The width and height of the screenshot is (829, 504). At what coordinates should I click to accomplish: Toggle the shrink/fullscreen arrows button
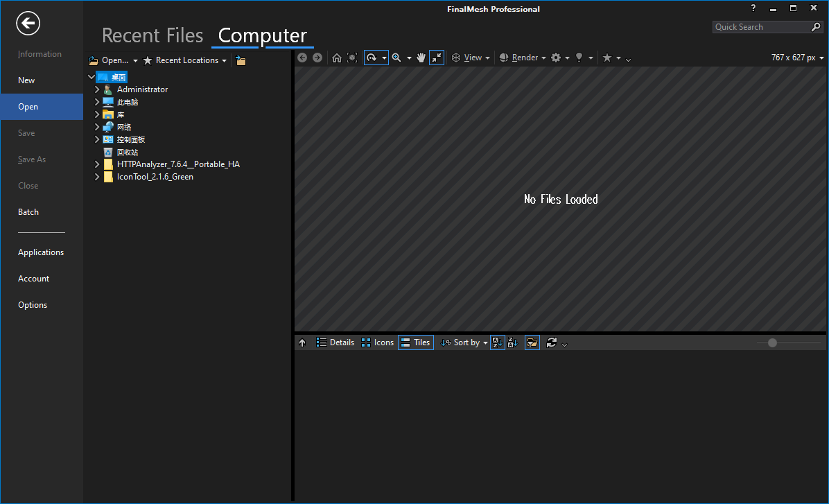tap(437, 58)
